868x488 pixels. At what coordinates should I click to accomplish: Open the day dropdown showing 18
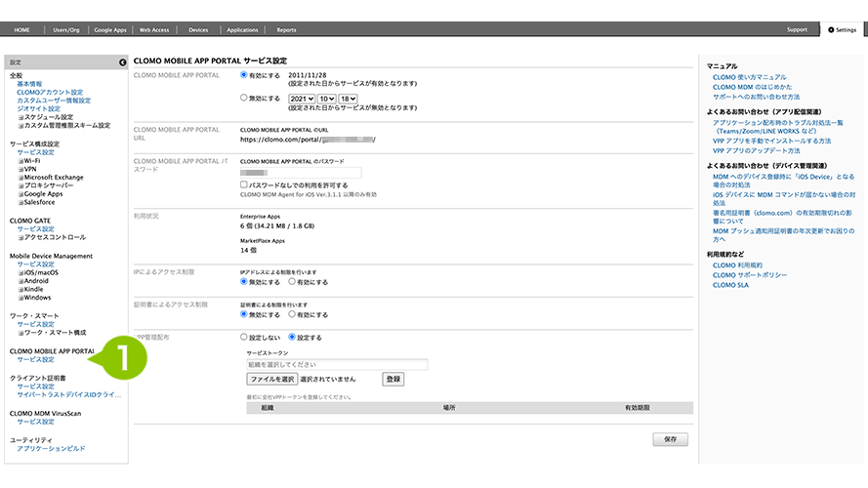pyautogui.click(x=348, y=99)
